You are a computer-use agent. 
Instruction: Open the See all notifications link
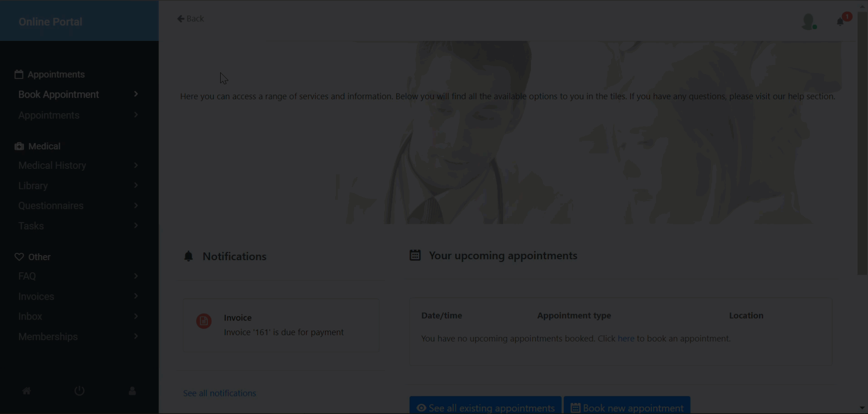219,393
